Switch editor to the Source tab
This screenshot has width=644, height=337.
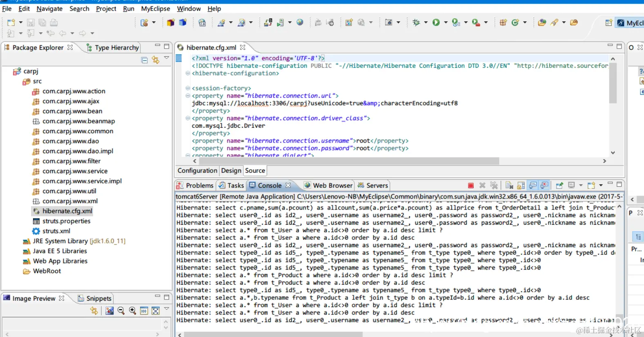tap(255, 171)
